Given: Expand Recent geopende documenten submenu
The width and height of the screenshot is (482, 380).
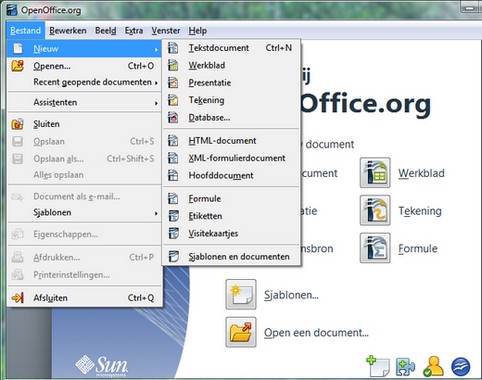Looking at the screenshot, I should (x=156, y=82).
